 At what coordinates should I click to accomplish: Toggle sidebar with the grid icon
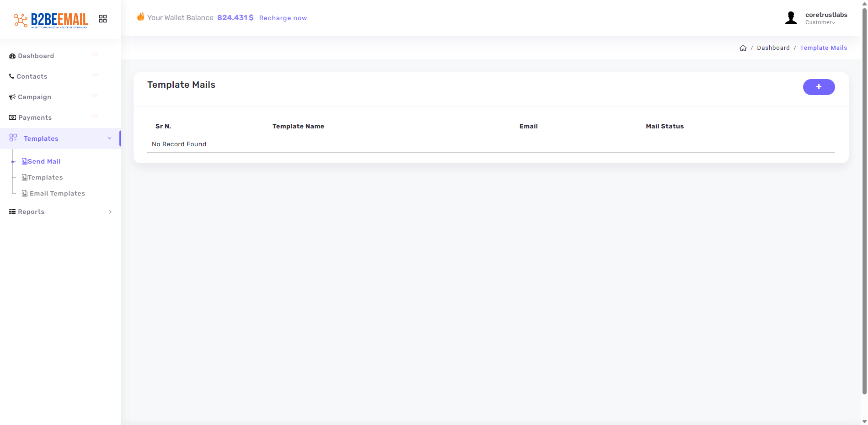[x=103, y=19]
